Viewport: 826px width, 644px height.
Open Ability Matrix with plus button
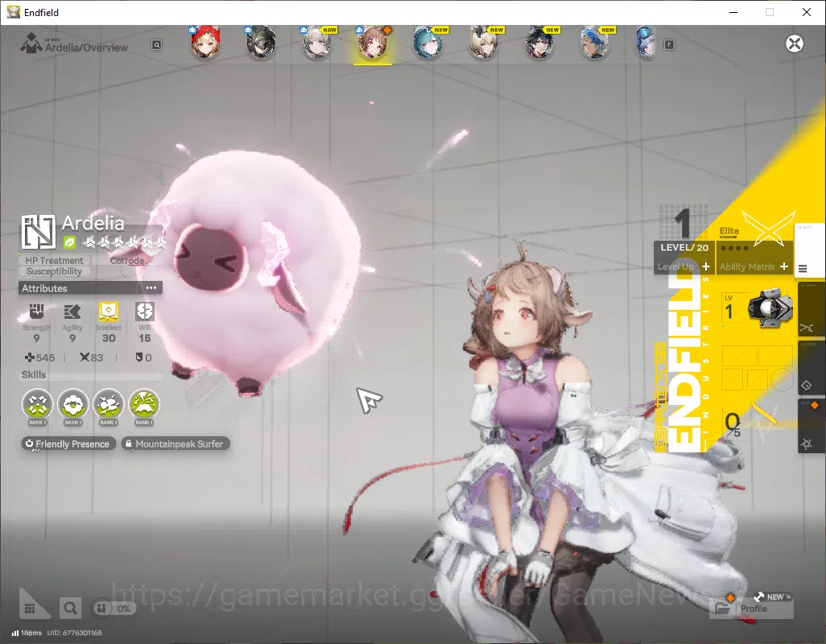784,266
